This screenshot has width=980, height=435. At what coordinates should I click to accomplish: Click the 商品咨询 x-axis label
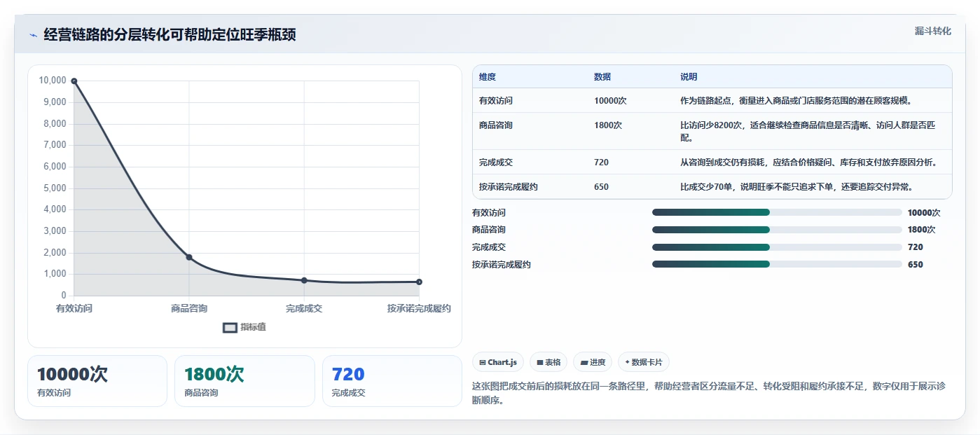[x=189, y=308]
